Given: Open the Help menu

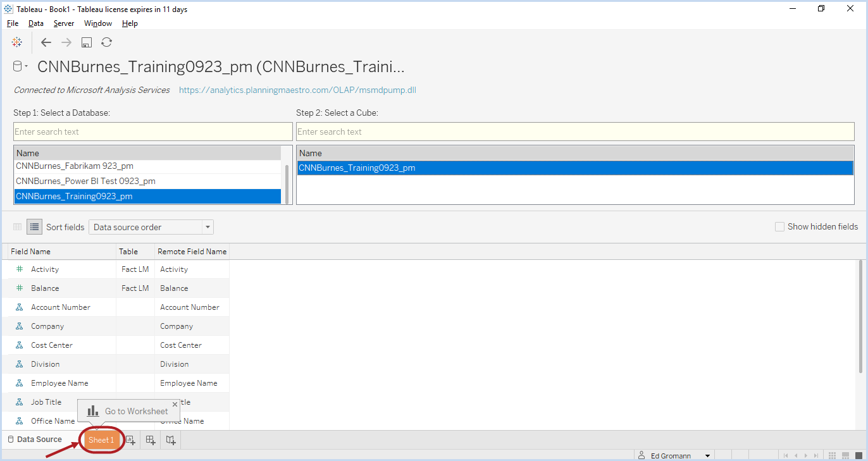Looking at the screenshot, I should click(x=130, y=23).
